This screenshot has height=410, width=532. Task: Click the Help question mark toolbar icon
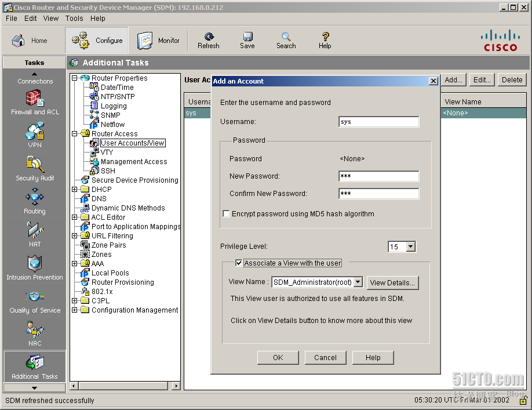point(325,41)
